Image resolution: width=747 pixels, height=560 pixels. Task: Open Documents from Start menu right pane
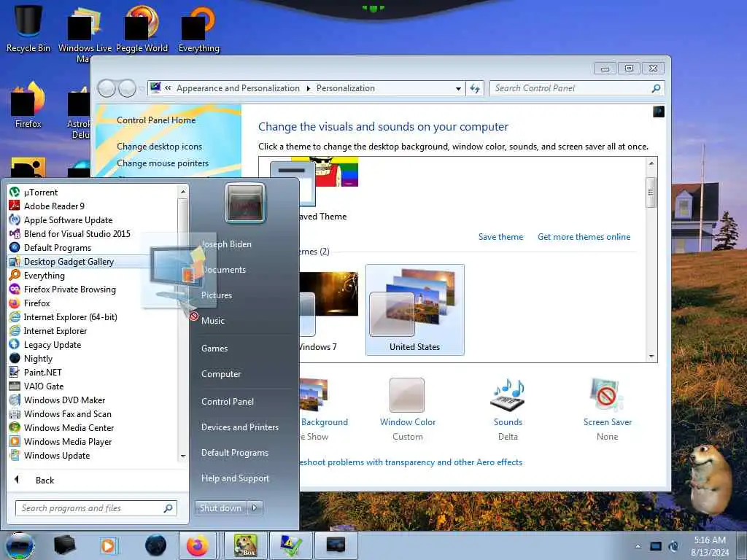223,270
